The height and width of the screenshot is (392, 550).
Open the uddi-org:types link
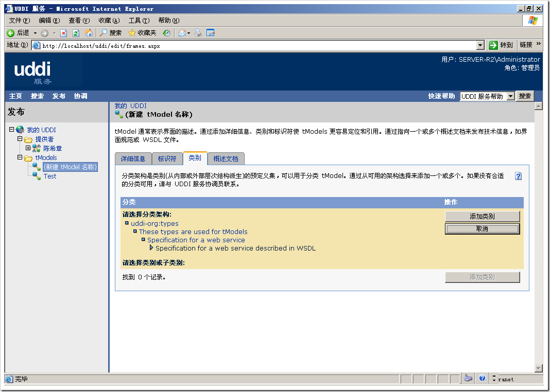click(x=154, y=223)
